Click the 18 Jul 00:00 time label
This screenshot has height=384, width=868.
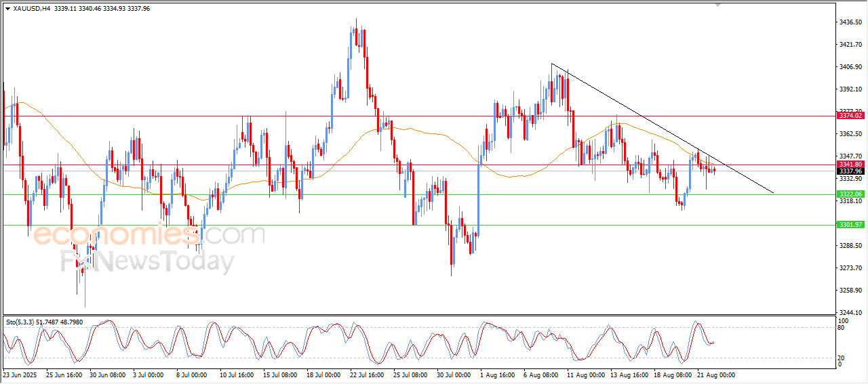click(x=324, y=375)
